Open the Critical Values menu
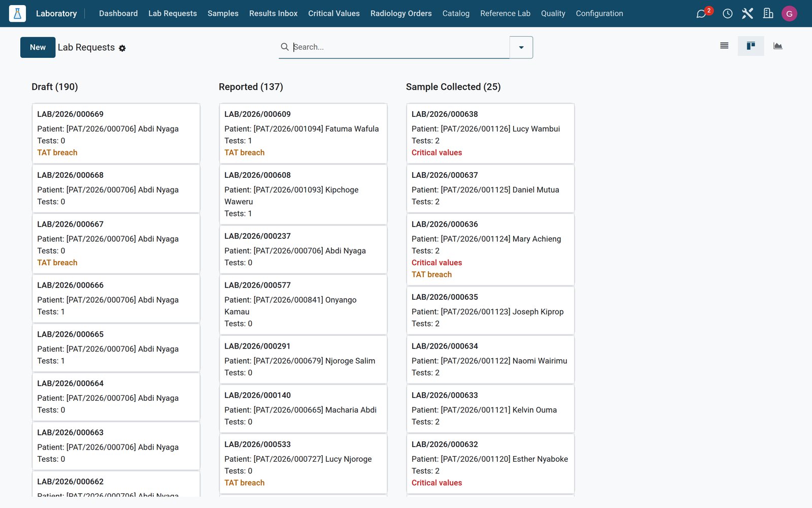This screenshot has height=508, width=812. [x=334, y=14]
